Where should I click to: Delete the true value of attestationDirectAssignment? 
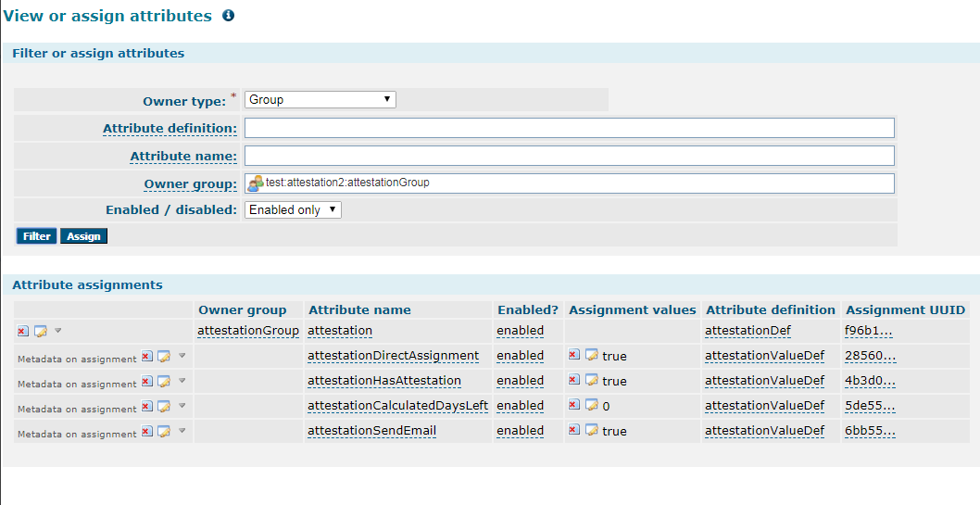573,355
